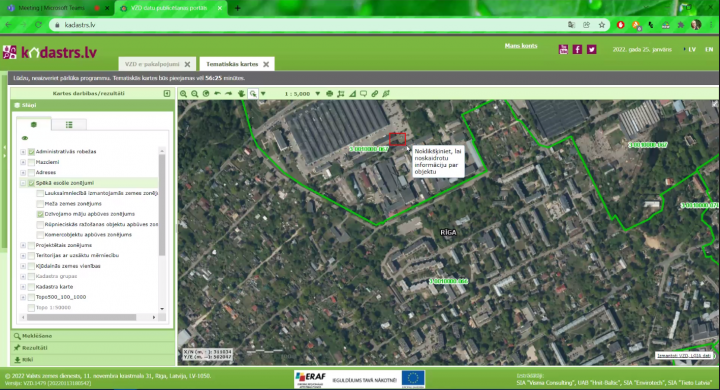Click the print map icon
This screenshot has height=390, width=720.
(330, 94)
